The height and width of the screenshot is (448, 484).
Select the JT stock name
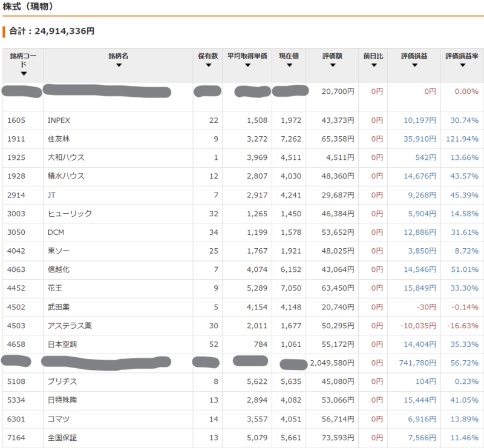click(51, 195)
